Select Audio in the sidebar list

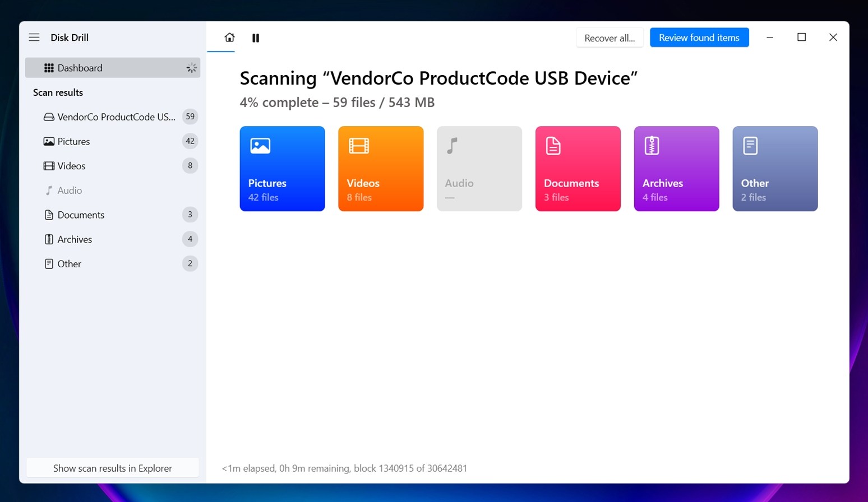point(70,190)
